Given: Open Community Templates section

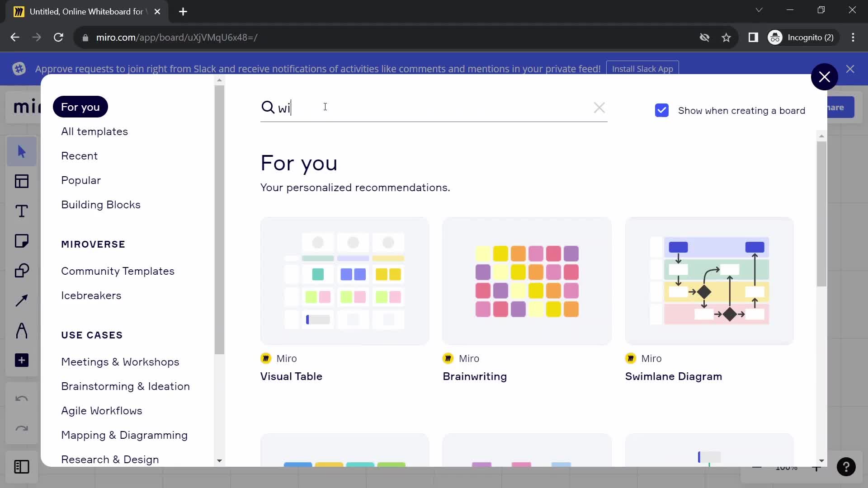Looking at the screenshot, I should [118, 271].
